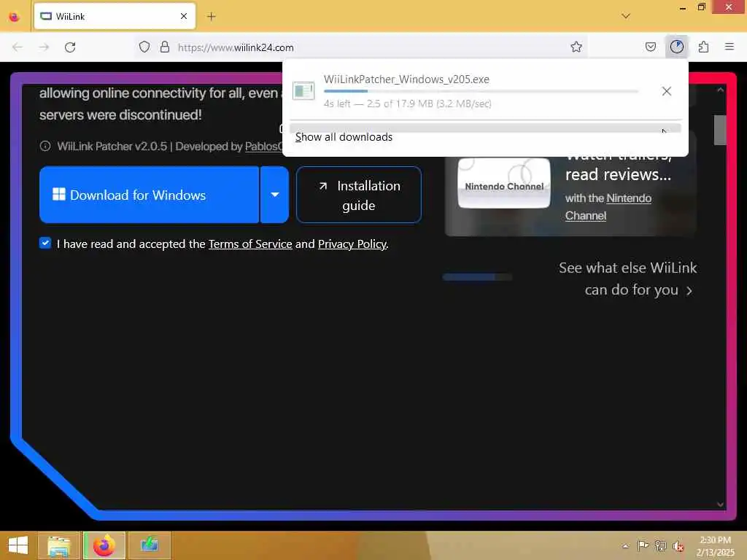747x560 pixels.
Task: Toggle the Downloads panel toolbar button
Action: (x=676, y=47)
